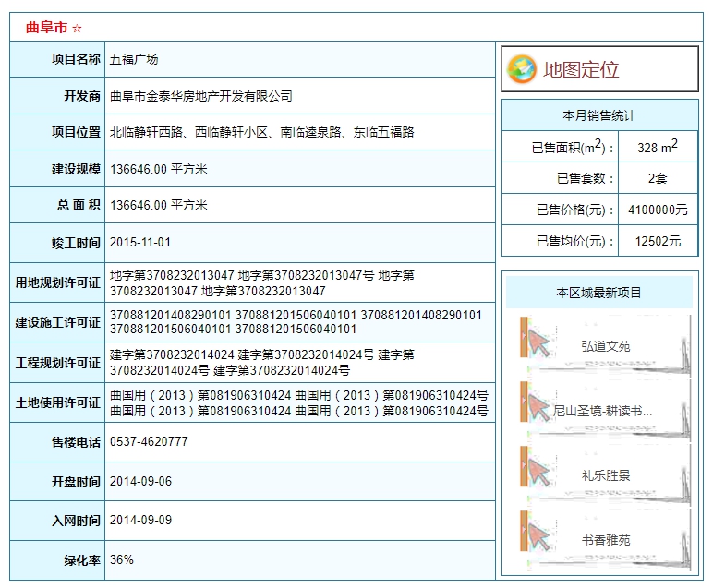Image resolution: width=713 pixels, height=588 pixels.
Task: Click the 项目位置 label cell
Action: click(x=57, y=132)
